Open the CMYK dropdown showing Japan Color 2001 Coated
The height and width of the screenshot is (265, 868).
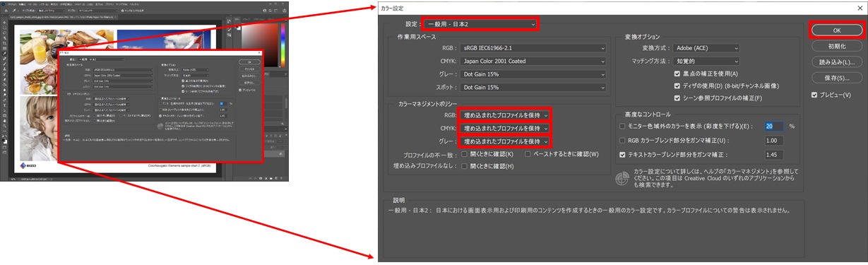[534, 61]
